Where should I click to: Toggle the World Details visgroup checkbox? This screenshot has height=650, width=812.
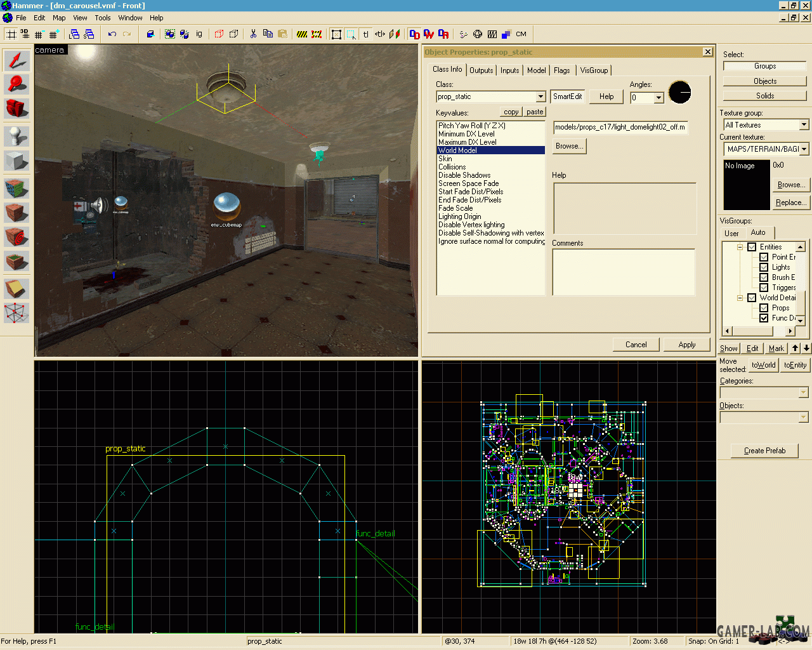(752, 298)
